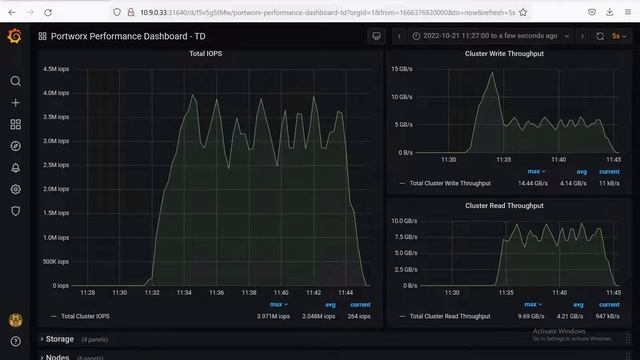
Task: Open the Cluster Read Throughput panel menu
Action: (504, 206)
